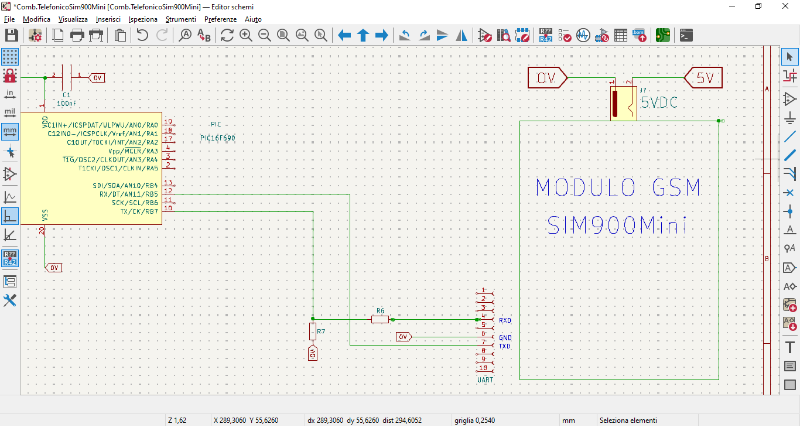Toggle the red padlock item lock
This screenshot has height=426, width=800.
tap(10, 76)
